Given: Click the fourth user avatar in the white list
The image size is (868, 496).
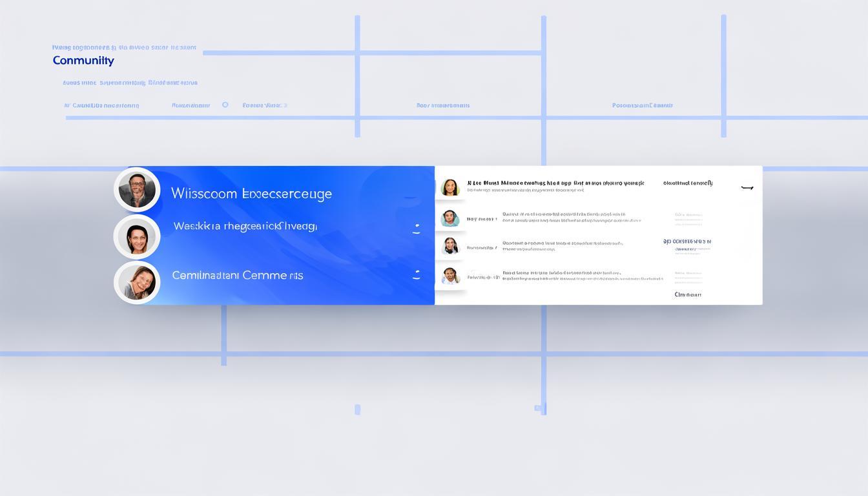Looking at the screenshot, I should pos(449,276).
